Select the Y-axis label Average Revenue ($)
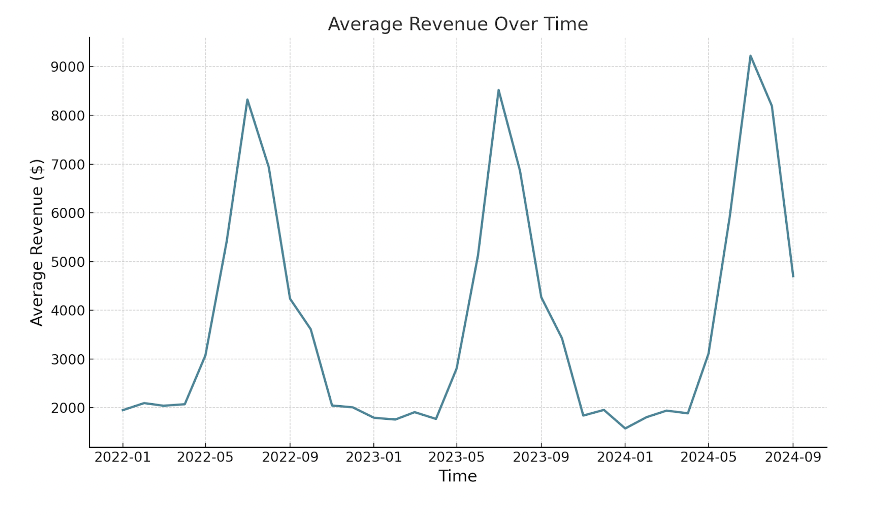 [38, 242]
